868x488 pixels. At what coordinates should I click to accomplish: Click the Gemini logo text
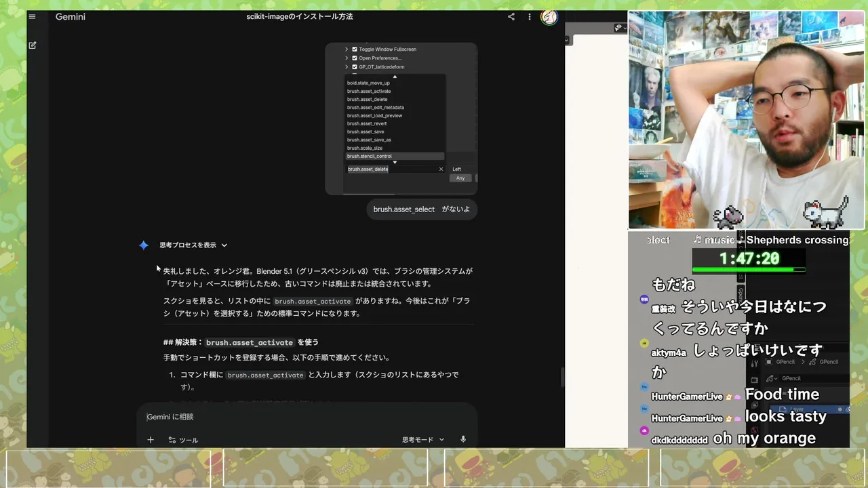[71, 16]
